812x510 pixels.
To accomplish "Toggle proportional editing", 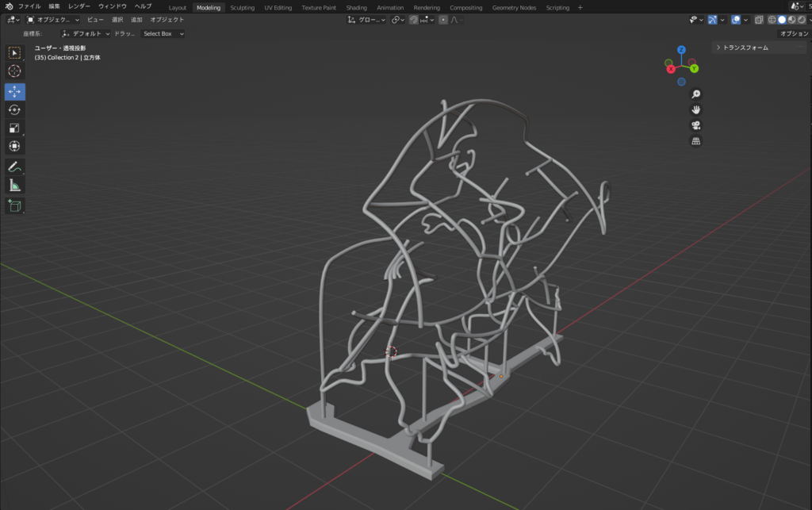I will pyautogui.click(x=442, y=20).
